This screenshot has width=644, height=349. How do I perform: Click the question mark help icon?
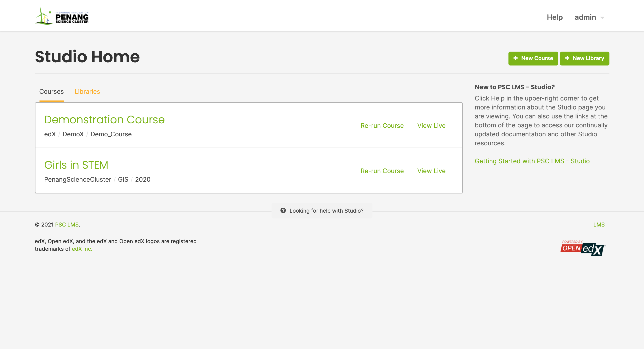click(x=283, y=211)
